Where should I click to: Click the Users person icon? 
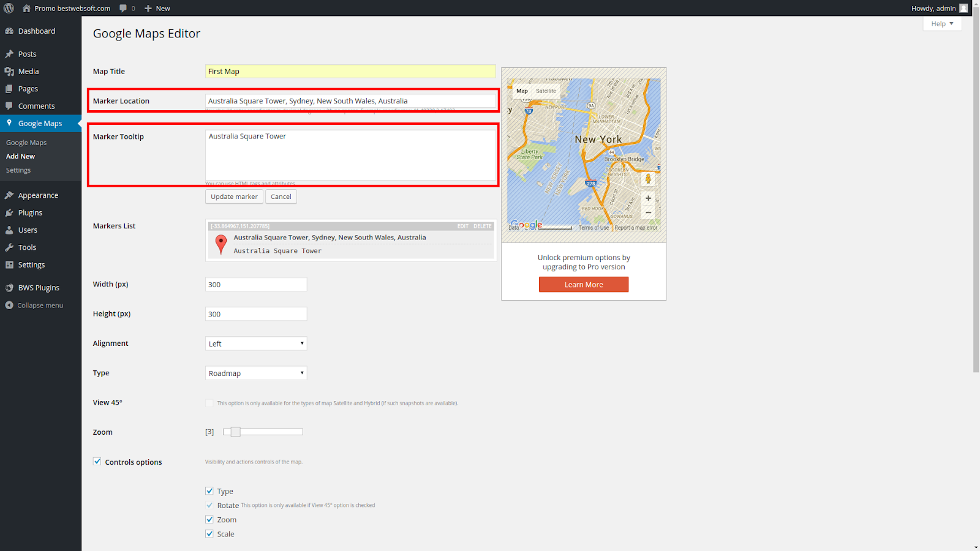point(9,230)
